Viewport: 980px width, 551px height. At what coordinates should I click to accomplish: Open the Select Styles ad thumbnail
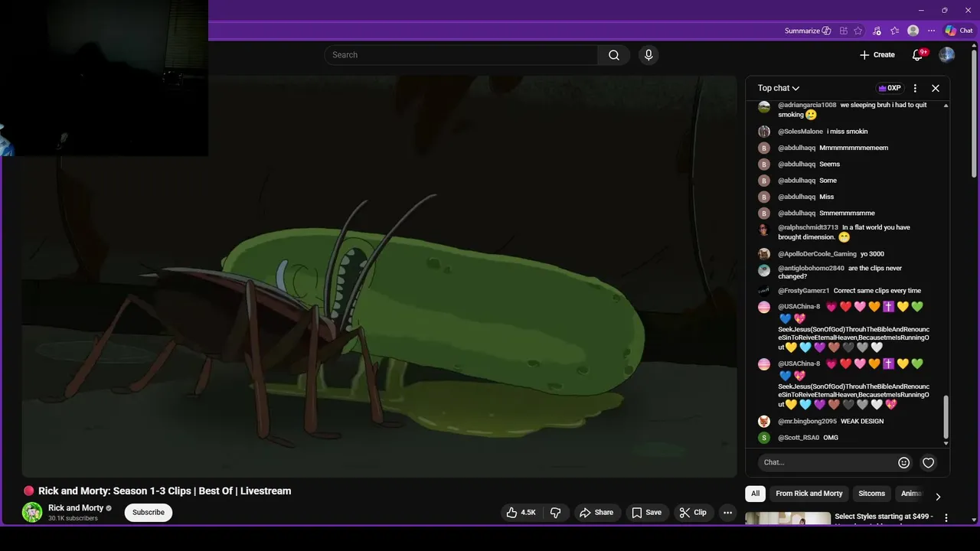[788, 518]
